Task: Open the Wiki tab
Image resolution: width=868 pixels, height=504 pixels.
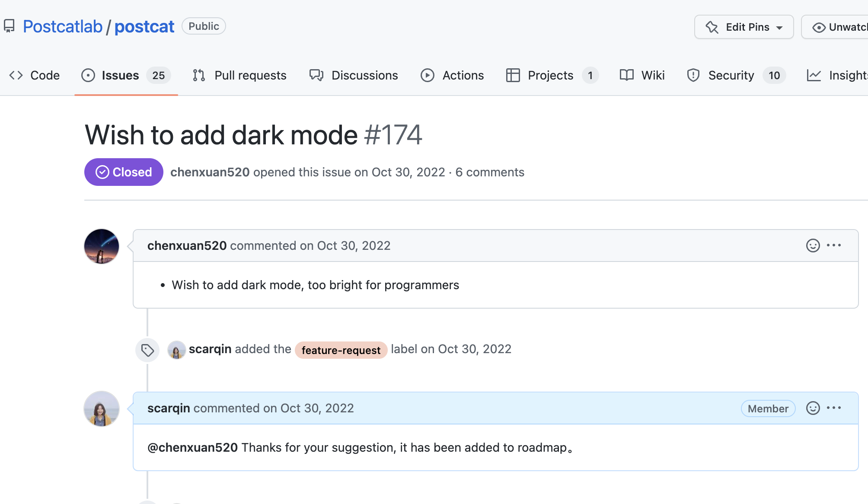Action: coord(642,75)
